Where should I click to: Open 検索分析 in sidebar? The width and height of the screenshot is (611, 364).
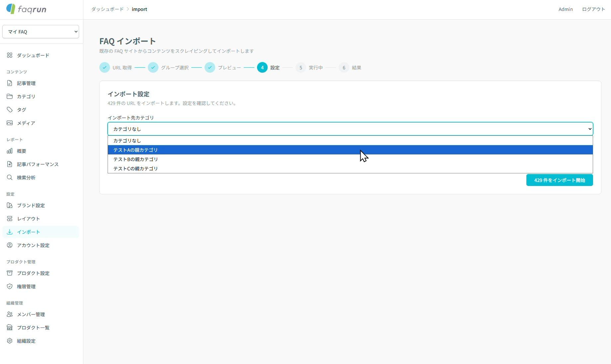(x=41, y=177)
